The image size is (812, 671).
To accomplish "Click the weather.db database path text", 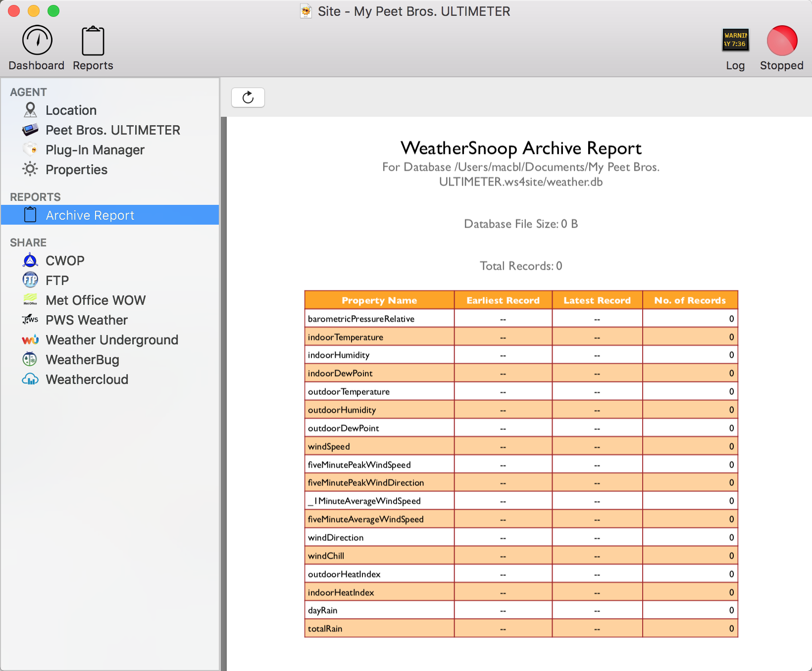I will point(521,174).
